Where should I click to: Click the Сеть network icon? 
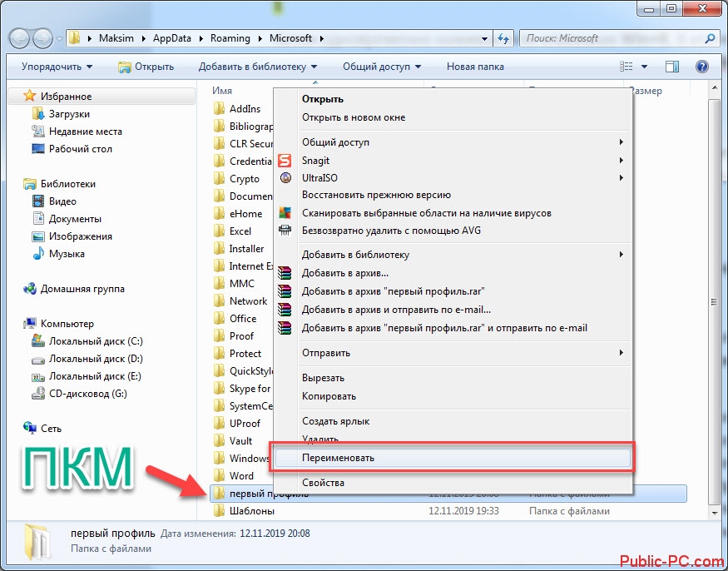[x=29, y=428]
